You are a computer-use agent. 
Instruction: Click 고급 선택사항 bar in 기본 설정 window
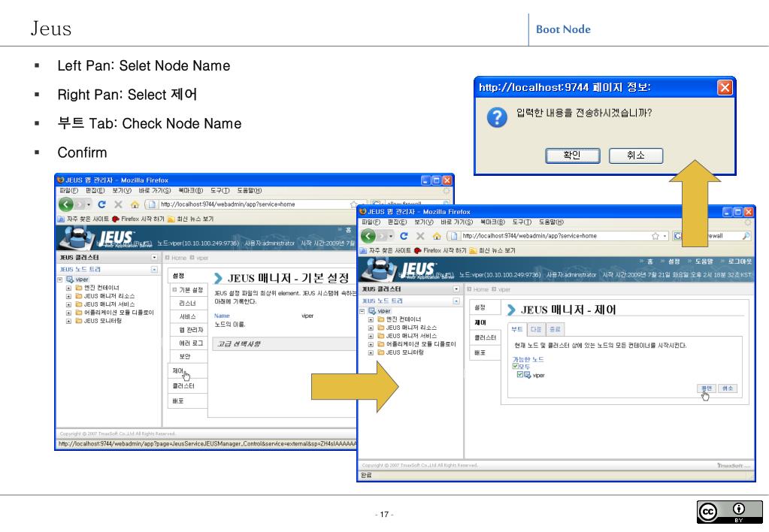pyautogui.click(x=286, y=343)
